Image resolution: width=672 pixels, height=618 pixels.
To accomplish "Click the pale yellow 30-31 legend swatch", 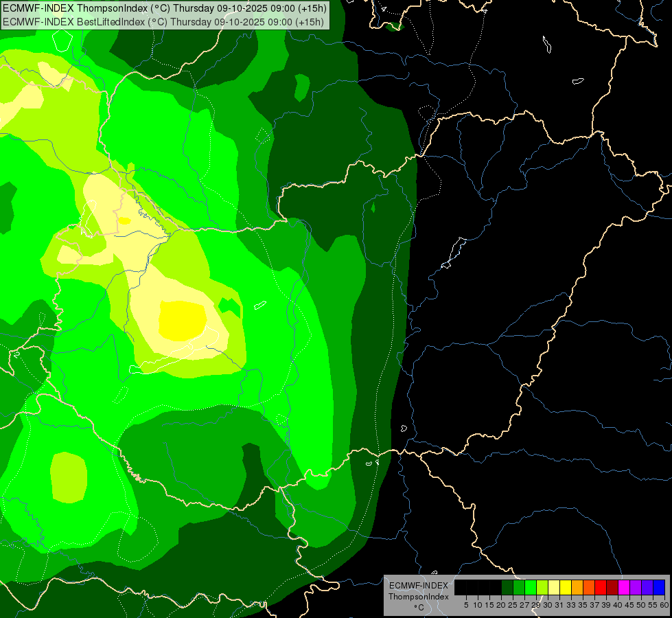I will pos(554,587).
